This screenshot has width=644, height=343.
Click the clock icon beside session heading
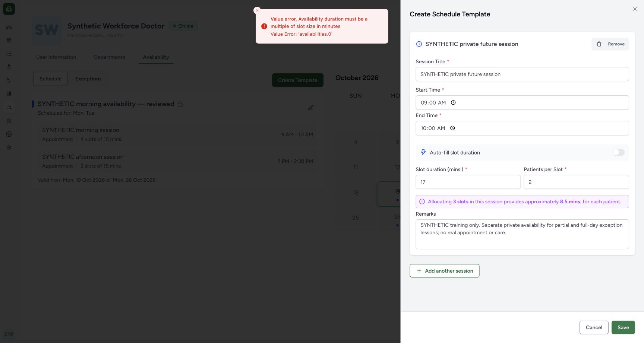click(419, 44)
